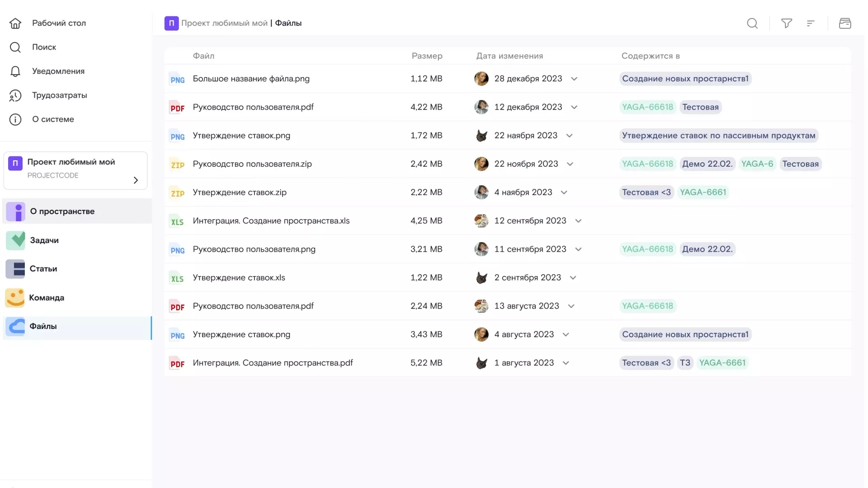Click the Размер column header
Screen dimensions: 868x488
pos(427,56)
